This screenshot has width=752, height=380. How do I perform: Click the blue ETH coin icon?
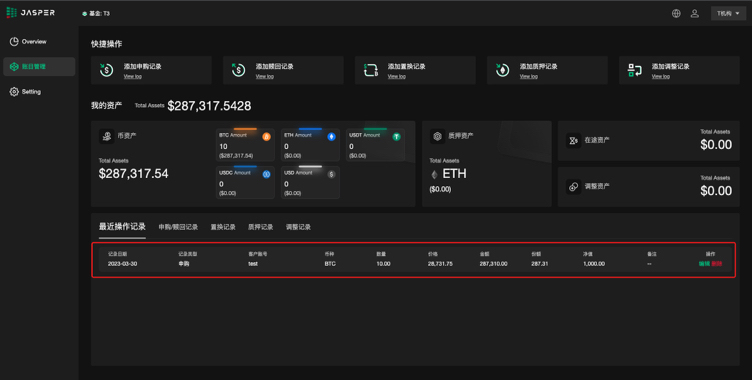point(331,137)
